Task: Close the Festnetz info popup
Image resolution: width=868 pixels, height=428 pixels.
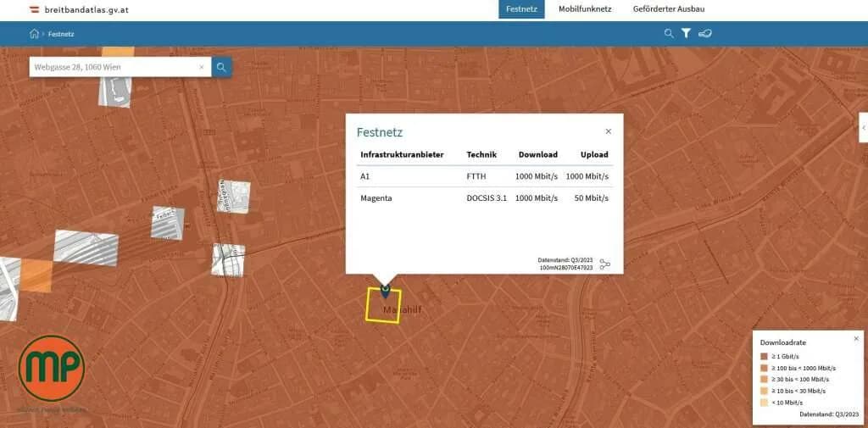Action: pos(609,131)
